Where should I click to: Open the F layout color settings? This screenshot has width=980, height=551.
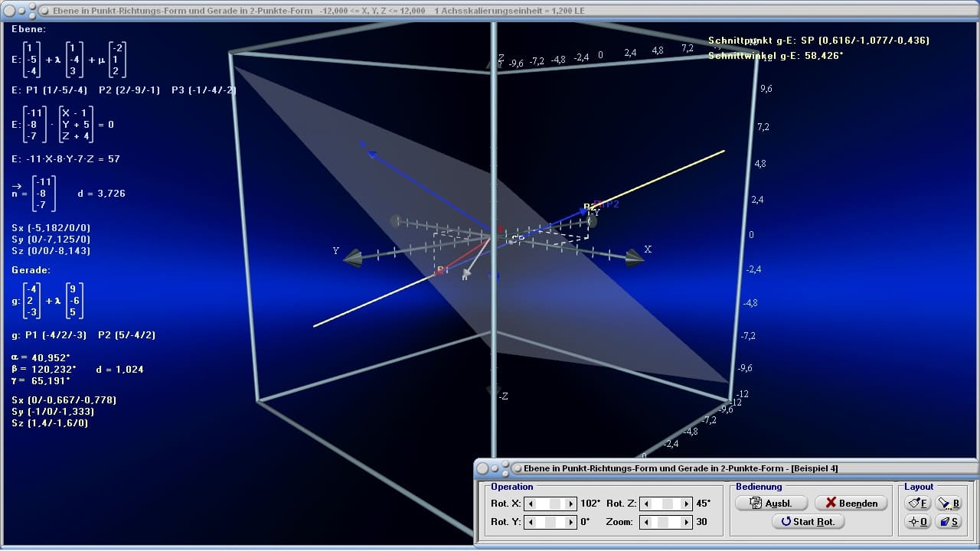[917, 503]
